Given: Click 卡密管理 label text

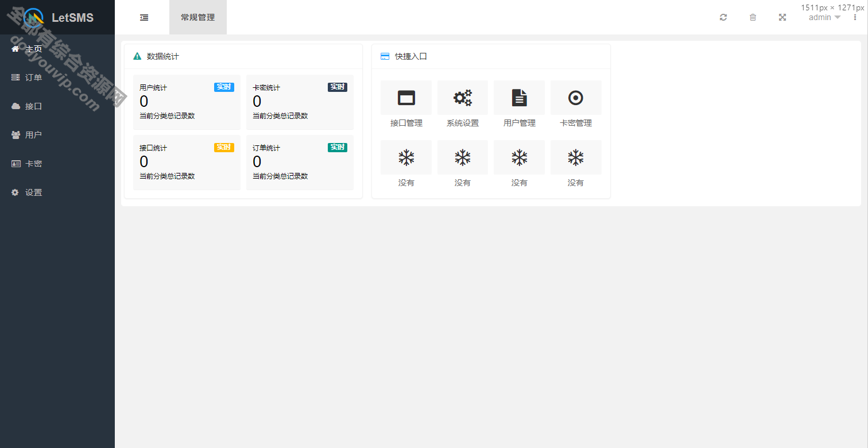Looking at the screenshot, I should tap(576, 123).
